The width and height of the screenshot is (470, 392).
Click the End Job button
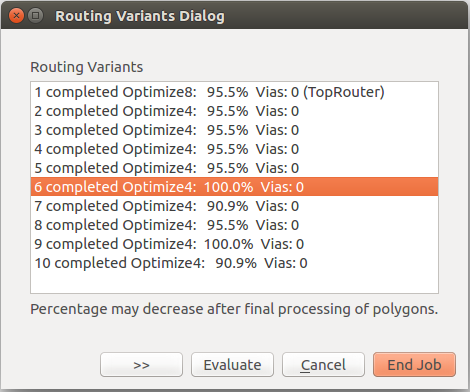click(x=414, y=365)
